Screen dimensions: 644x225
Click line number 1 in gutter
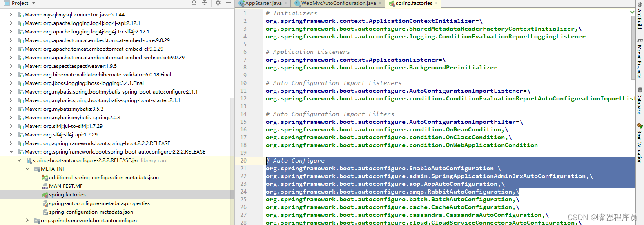coord(245,13)
